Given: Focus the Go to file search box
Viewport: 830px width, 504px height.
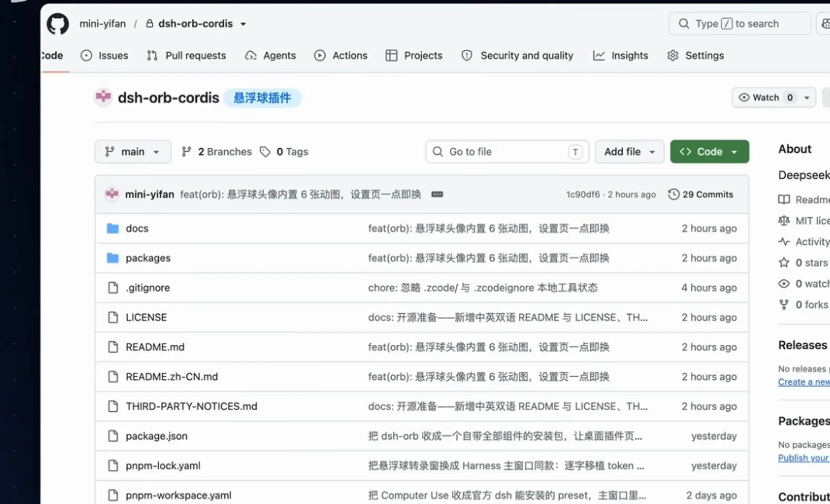Looking at the screenshot, I should pos(507,151).
